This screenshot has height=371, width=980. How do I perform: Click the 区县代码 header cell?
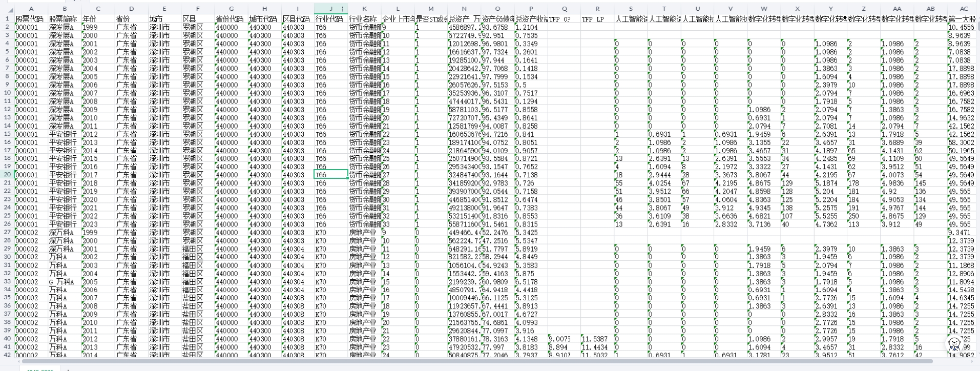tap(298, 19)
